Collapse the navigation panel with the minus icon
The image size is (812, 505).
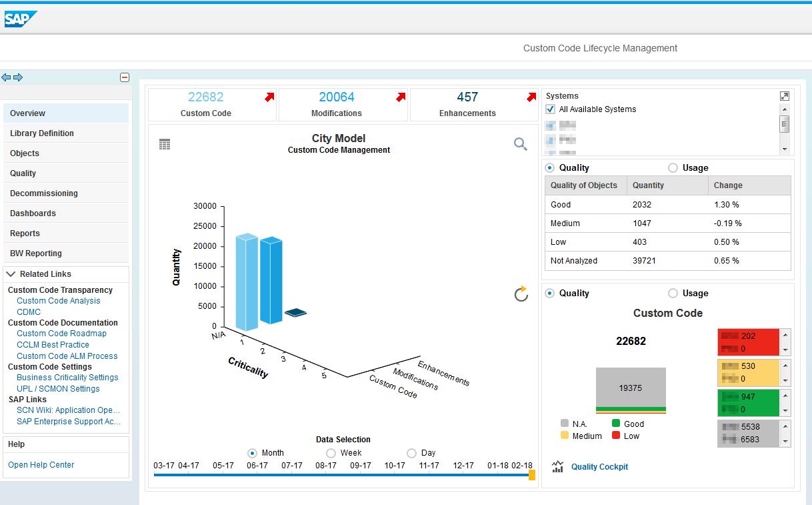pyautogui.click(x=125, y=77)
